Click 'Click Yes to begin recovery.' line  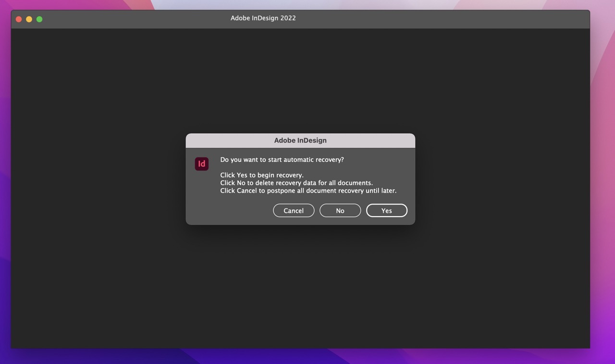262,175
